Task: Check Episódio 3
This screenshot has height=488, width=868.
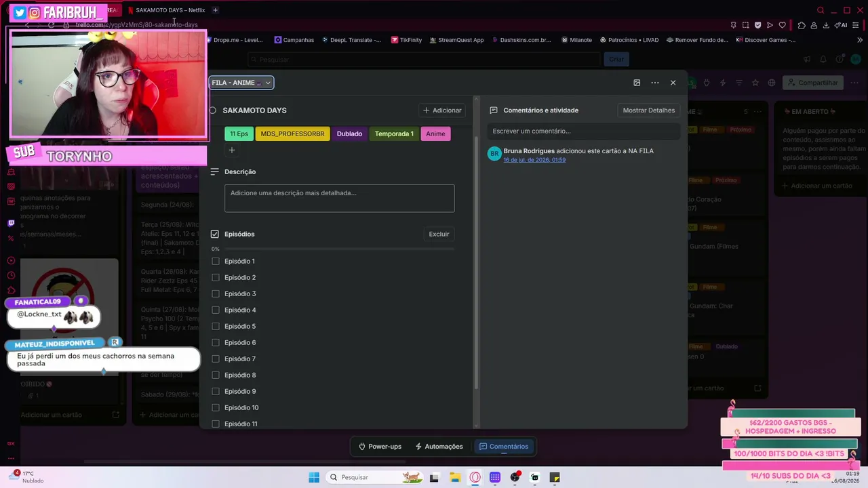Action: tap(216, 293)
